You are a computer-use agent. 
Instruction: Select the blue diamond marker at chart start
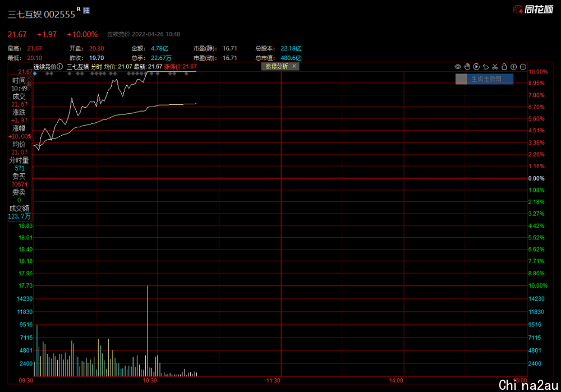tap(35, 73)
